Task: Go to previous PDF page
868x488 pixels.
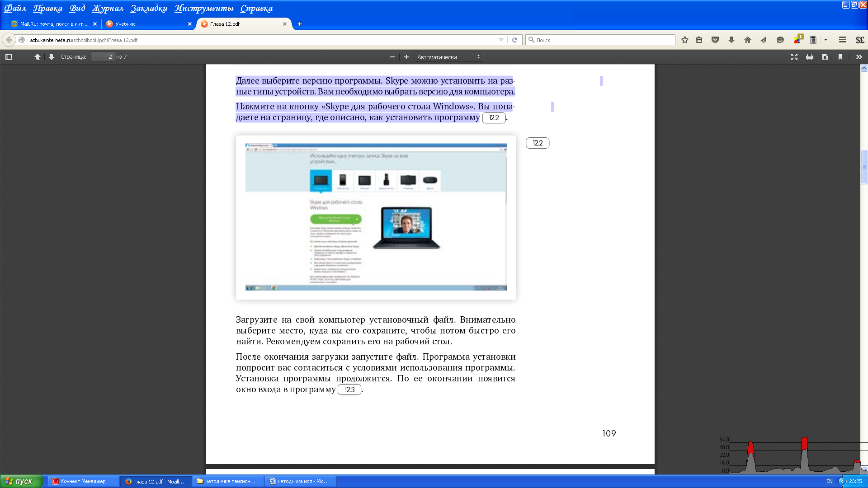Action: click(38, 57)
